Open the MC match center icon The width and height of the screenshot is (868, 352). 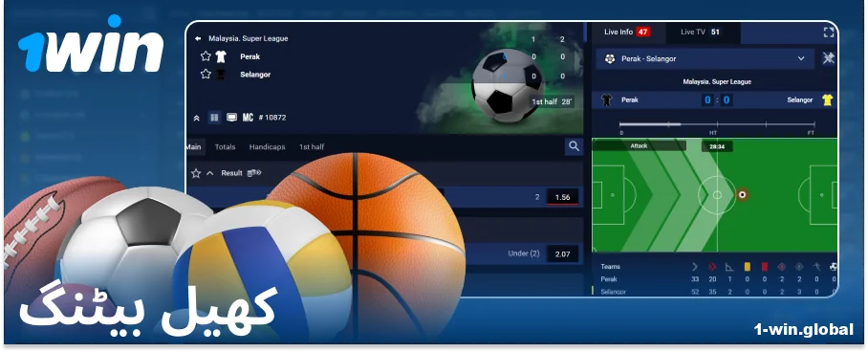click(248, 118)
